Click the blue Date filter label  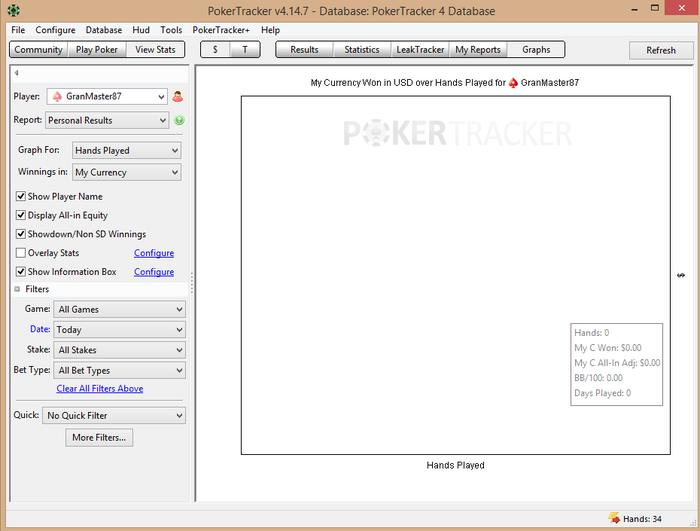pyautogui.click(x=40, y=329)
